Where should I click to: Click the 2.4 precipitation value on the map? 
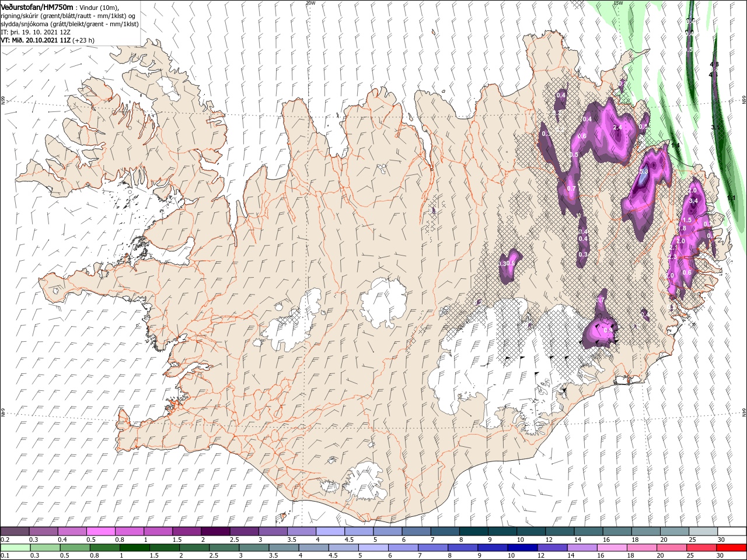[x=617, y=127]
